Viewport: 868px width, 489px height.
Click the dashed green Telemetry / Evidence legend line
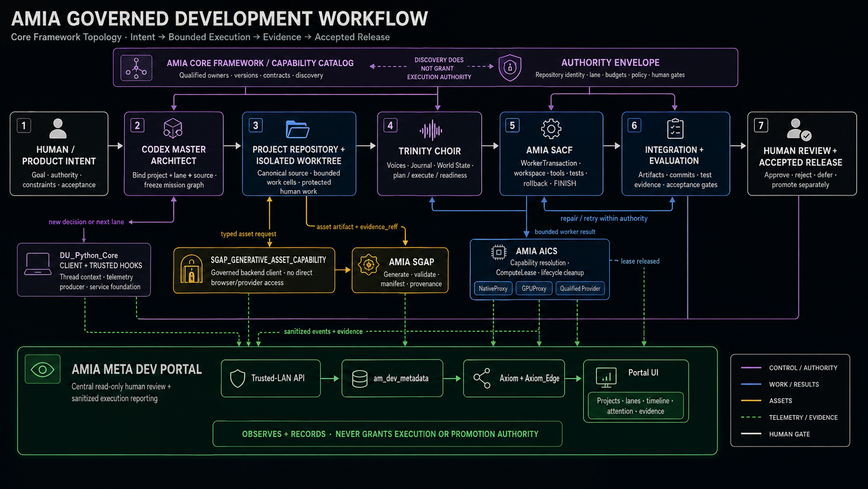tap(751, 417)
